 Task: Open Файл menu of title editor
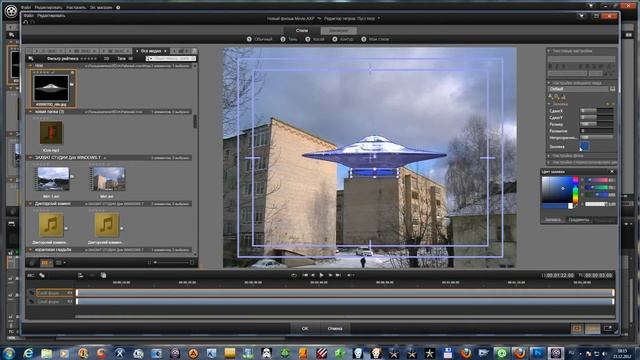28,16
